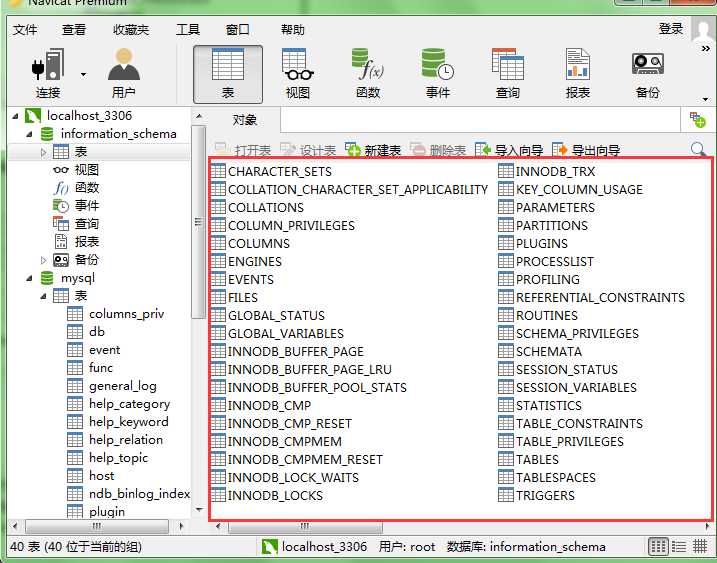717x563 pixels.
Task: Select INNODB_BUFFER_POOL_STATS table
Action: 309,387
